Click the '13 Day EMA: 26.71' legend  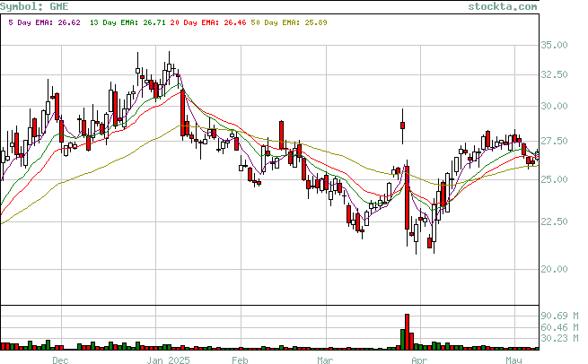[127, 22]
